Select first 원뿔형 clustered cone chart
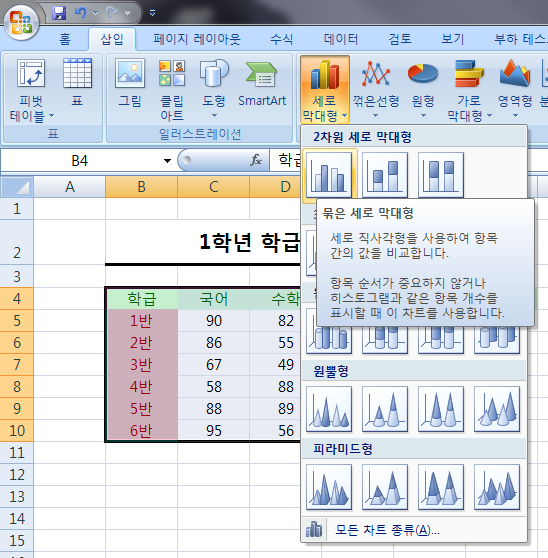 pyautogui.click(x=329, y=409)
